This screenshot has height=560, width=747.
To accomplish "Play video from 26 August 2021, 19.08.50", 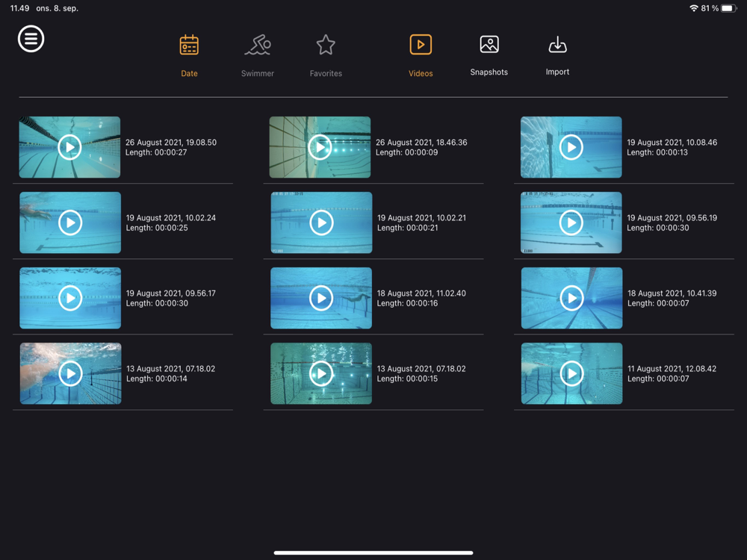I will point(69,147).
